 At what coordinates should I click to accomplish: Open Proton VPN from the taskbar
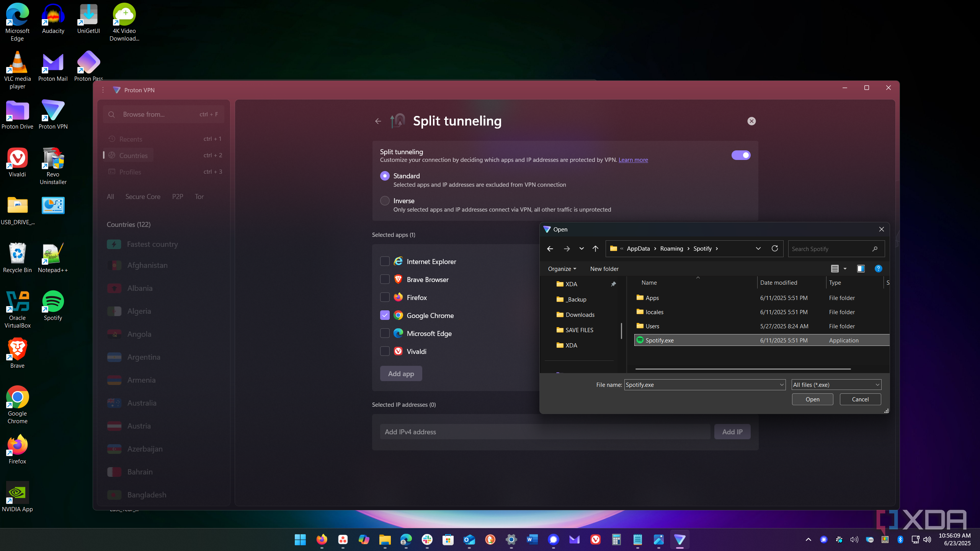(679, 540)
